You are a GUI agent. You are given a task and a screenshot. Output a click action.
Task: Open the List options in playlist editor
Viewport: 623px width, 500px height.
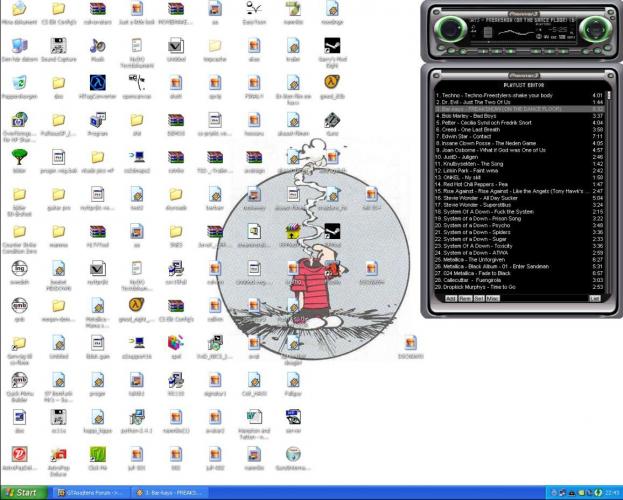[594, 298]
